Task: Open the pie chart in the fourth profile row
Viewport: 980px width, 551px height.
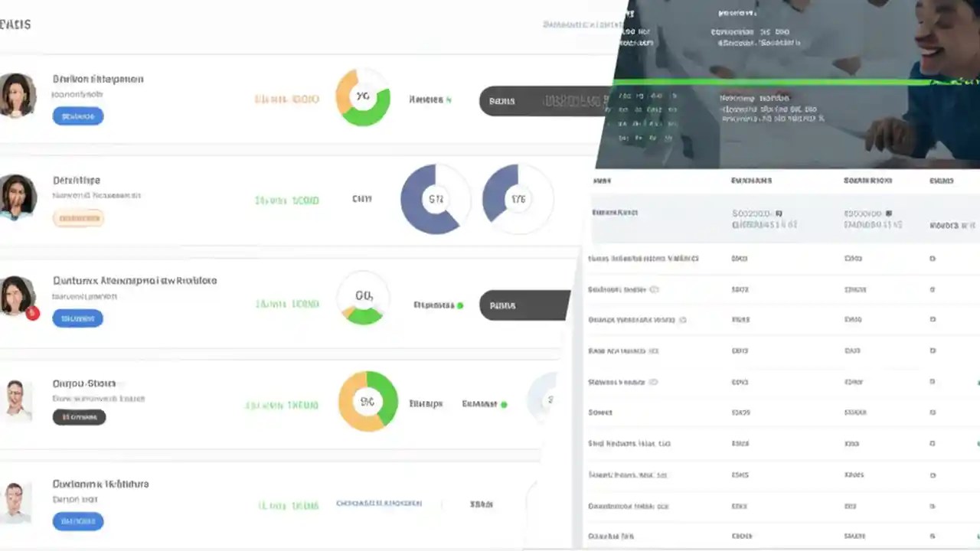Action: coord(367,400)
